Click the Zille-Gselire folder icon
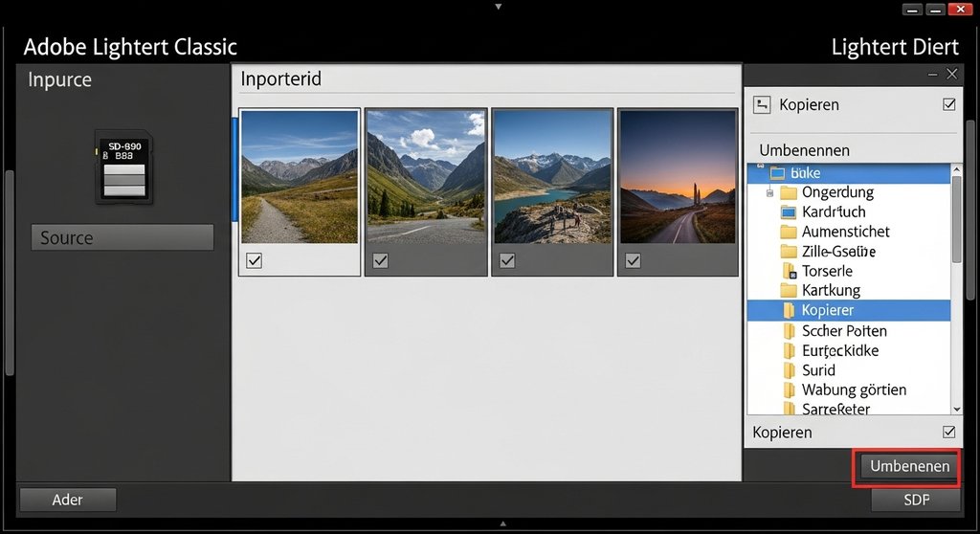The image size is (980, 534). coord(789,252)
